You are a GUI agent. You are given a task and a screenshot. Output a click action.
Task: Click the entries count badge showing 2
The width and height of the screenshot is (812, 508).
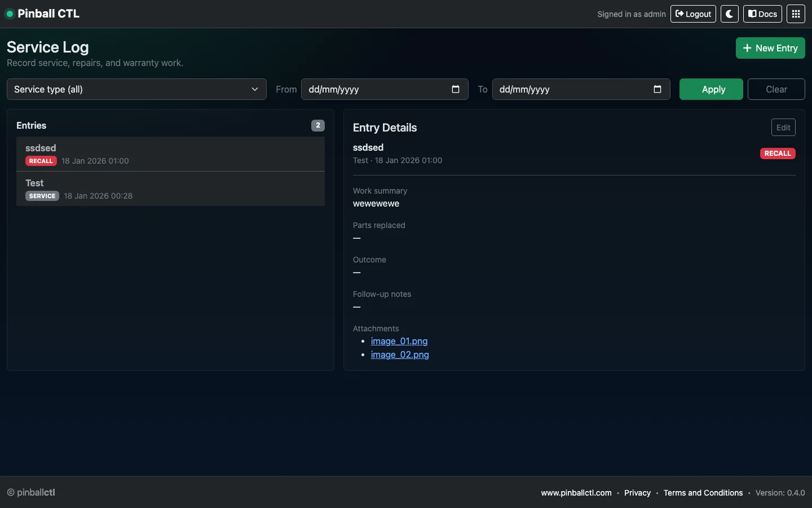pos(318,125)
